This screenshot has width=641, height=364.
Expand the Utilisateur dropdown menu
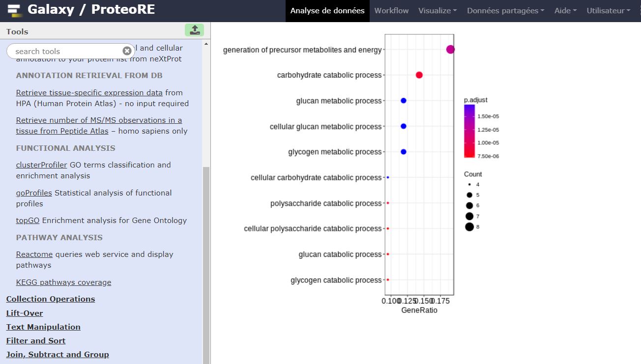(x=609, y=11)
